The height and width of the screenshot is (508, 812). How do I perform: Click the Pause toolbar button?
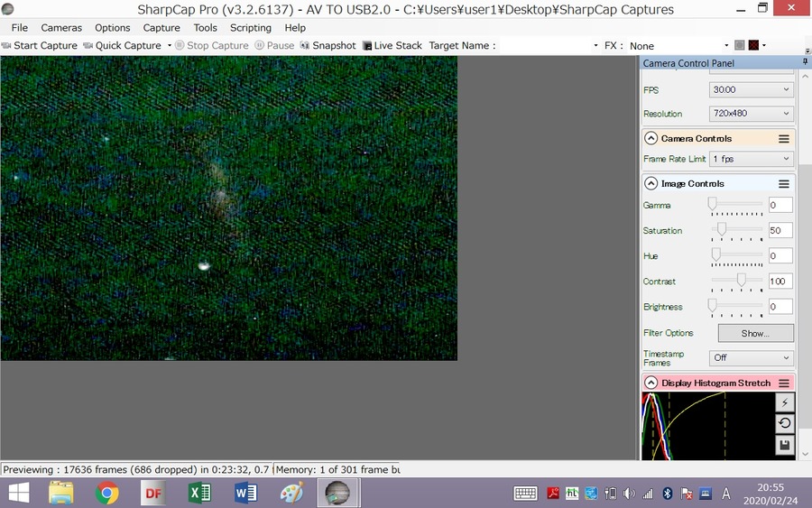274,46
